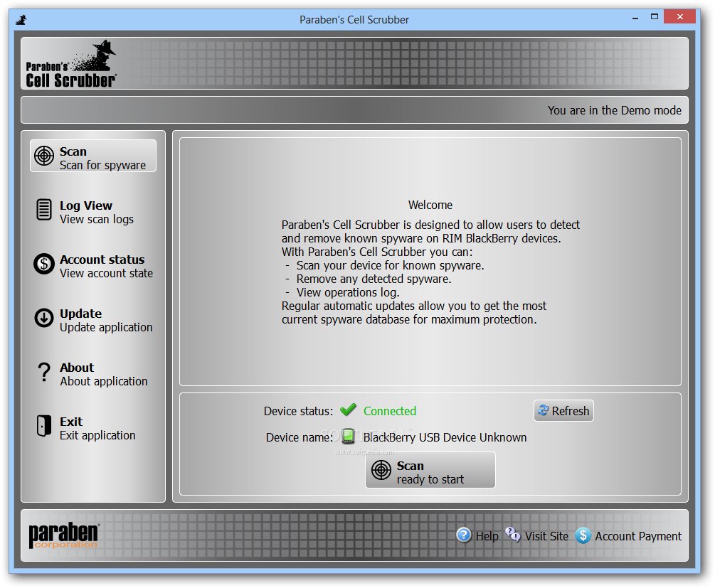This screenshot has width=715, height=588.
Task: Click the 'Device status:' label
Action: click(x=298, y=411)
